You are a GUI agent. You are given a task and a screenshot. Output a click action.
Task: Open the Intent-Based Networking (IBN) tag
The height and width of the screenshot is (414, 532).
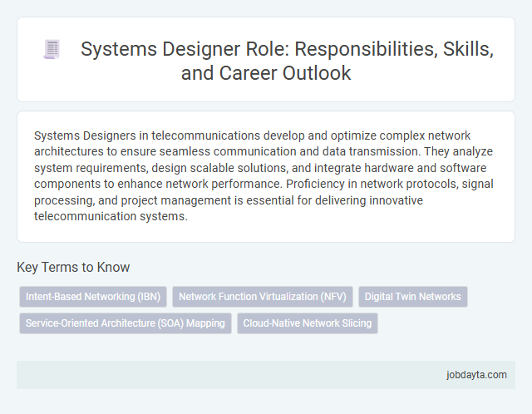pos(93,297)
